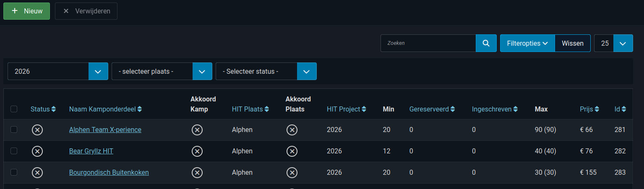Open the Bear Gryllz HIT link
The image size is (644, 189).
(91, 151)
